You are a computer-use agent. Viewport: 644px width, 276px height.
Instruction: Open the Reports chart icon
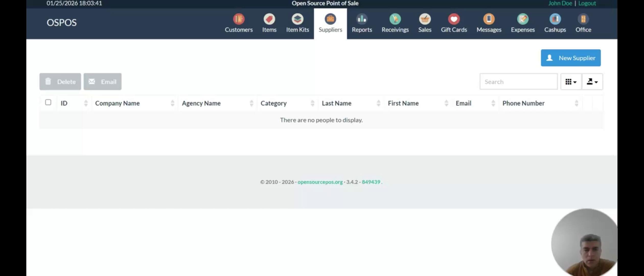pos(362,19)
